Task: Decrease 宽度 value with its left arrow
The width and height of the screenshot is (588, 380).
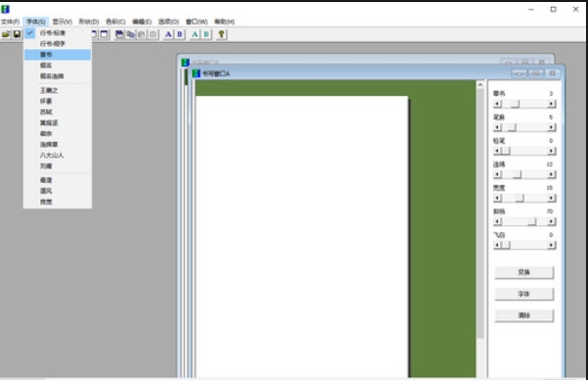Action: coord(498,198)
